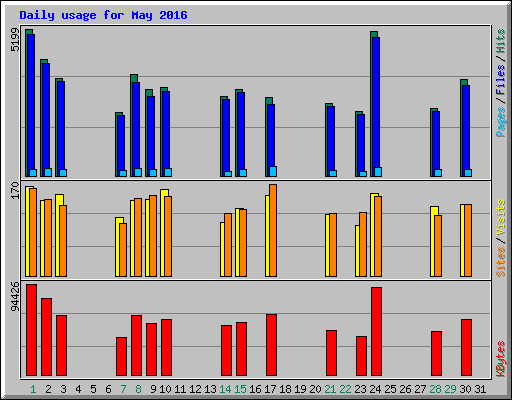Click the "Daily usage for May 2016" title
This screenshot has height=400, width=512.
[x=103, y=15]
